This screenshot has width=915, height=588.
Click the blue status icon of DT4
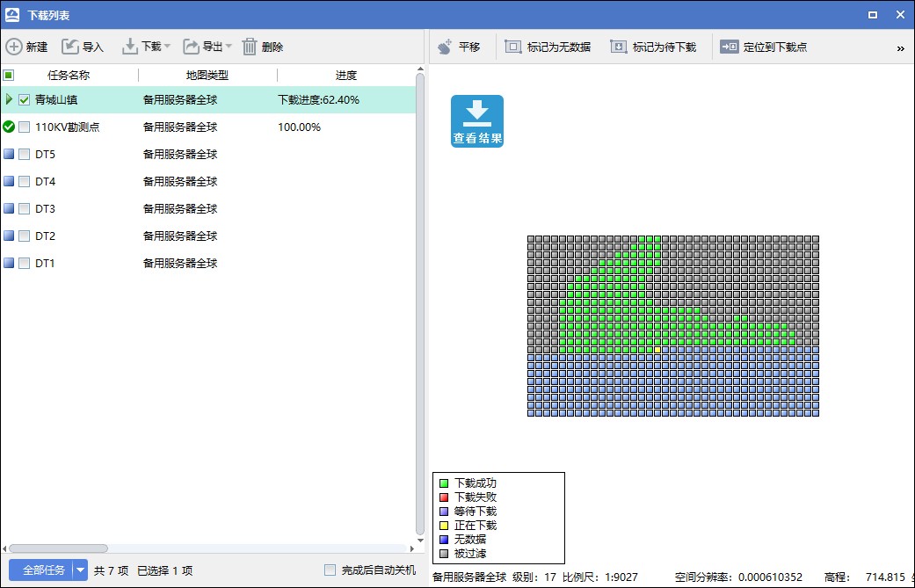tap(9, 181)
